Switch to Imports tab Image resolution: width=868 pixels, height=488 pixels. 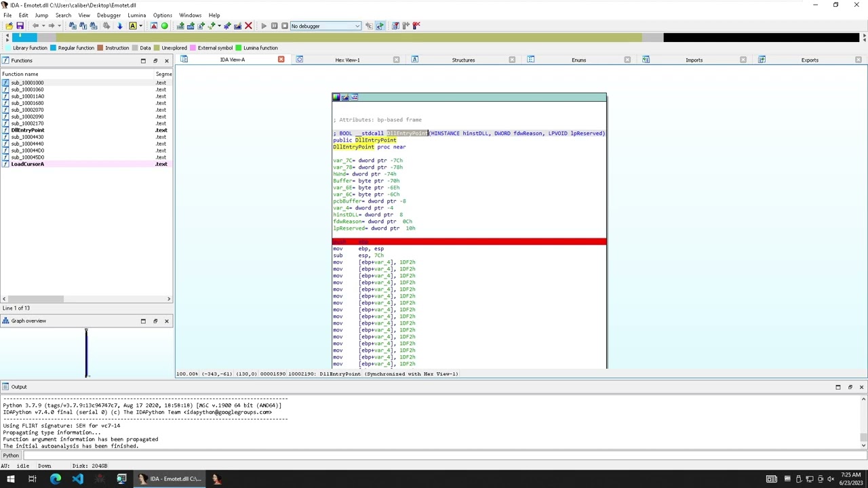(x=694, y=60)
